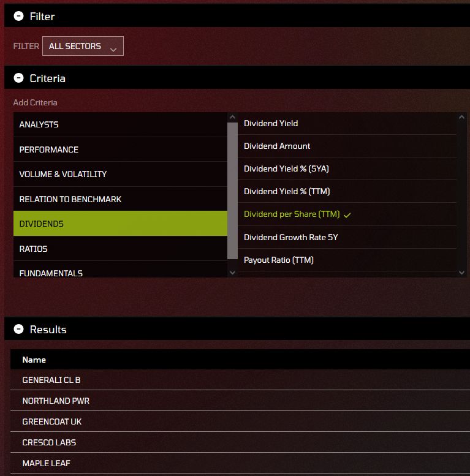Collapse the Criteria section minus icon
Image resolution: width=470 pixels, height=476 pixels.
point(18,78)
